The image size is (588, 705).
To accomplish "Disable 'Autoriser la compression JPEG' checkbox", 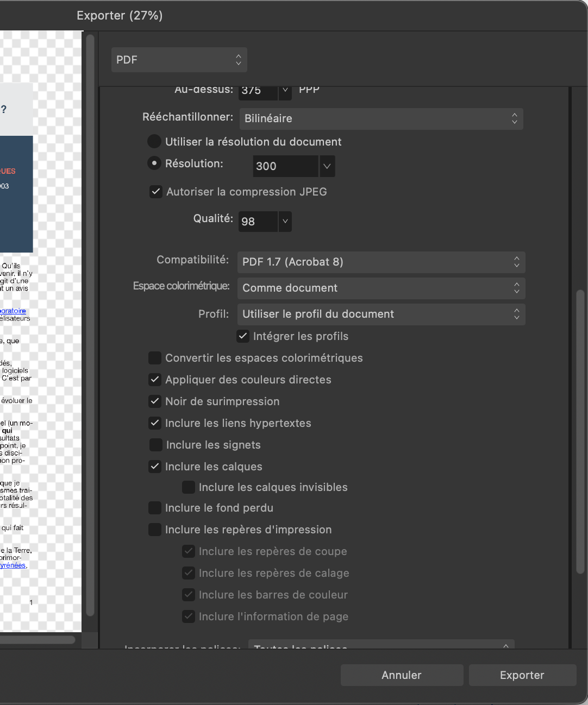I will pyautogui.click(x=156, y=192).
